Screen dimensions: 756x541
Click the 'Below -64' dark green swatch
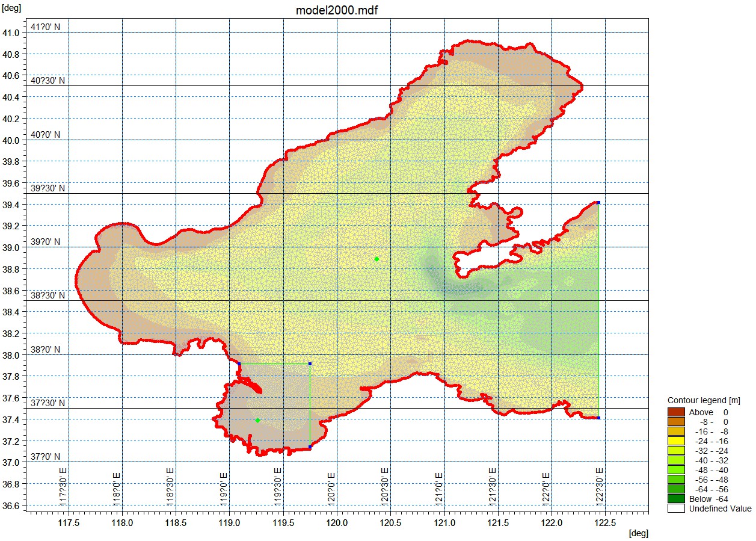(676, 499)
